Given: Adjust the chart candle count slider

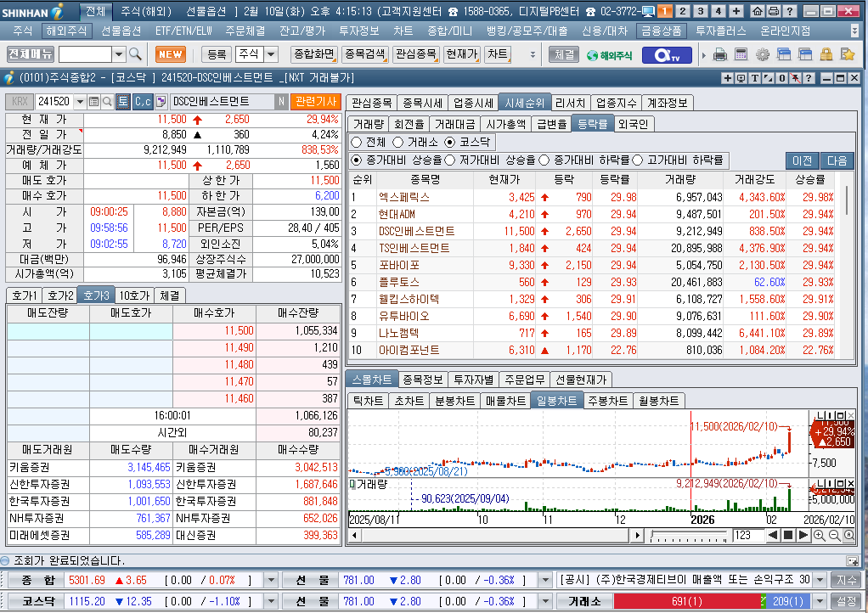Looking at the screenshot, I should pyautogui.click(x=689, y=536).
